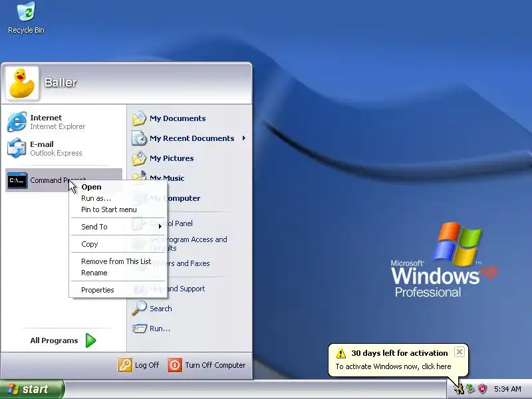Click the red Security Center shield tray icon
Screen dimensions: 532x399
coord(482,389)
